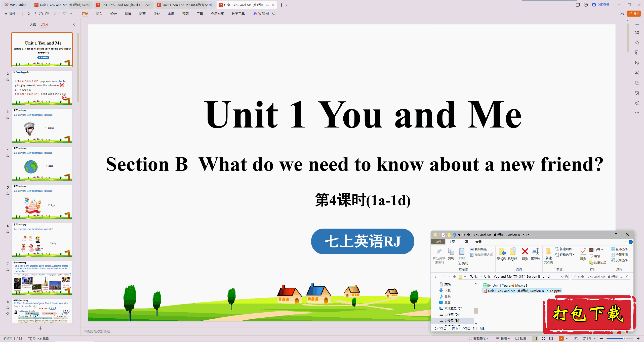Open print preview icon in WPS toolbar
Viewport: 644px width, 342px height.
pyautogui.click(x=47, y=14)
